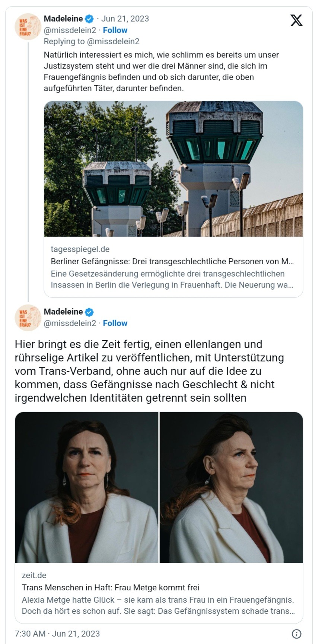The width and height of the screenshot is (325, 644).
Task: Click the Madeleine name in second tweet
Action: pos(63,312)
